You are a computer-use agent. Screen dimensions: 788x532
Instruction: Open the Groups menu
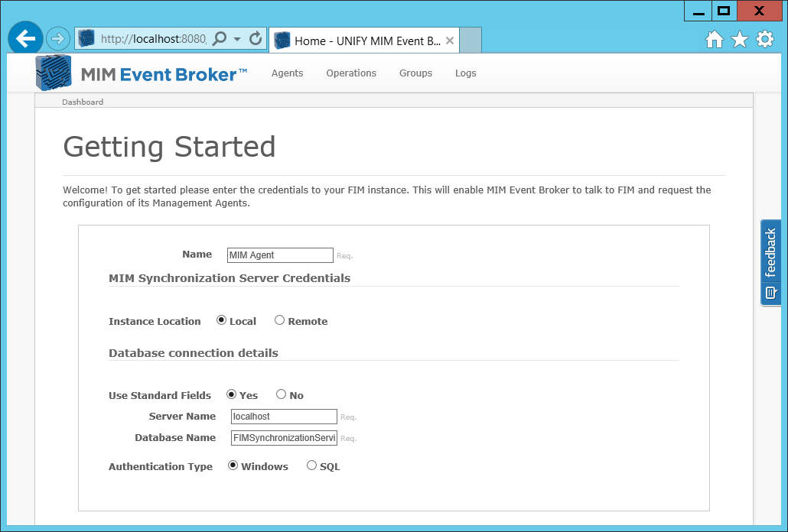point(415,73)
